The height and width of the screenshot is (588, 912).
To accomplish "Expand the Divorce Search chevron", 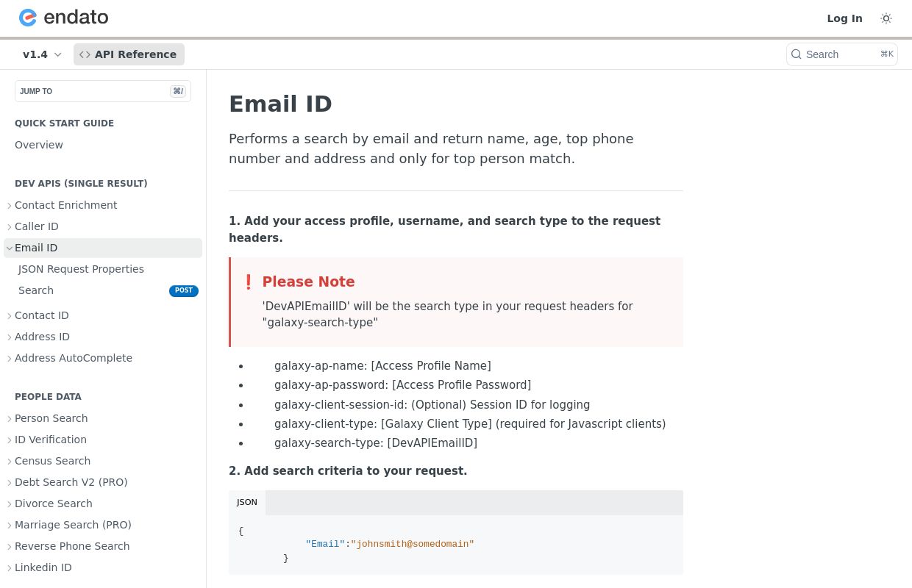I will tap(10, 504).
